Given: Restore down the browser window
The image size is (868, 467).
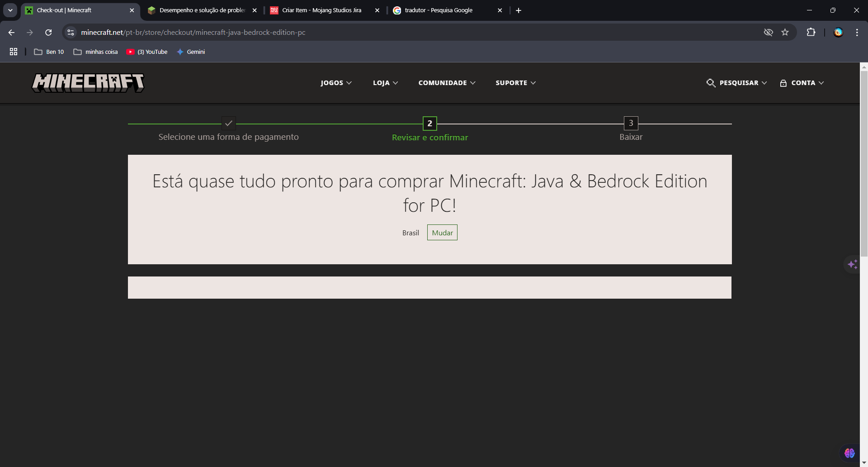Looking at the screenshot, I should click(833, 10).
